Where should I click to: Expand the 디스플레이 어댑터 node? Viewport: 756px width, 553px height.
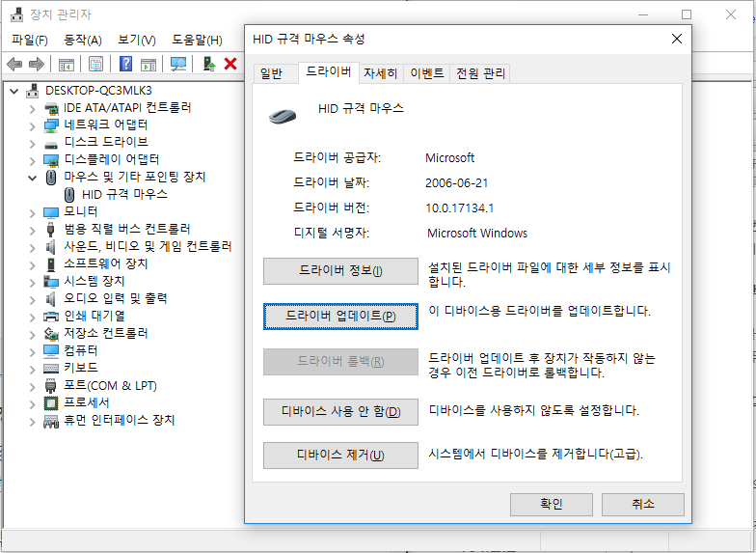33,161
